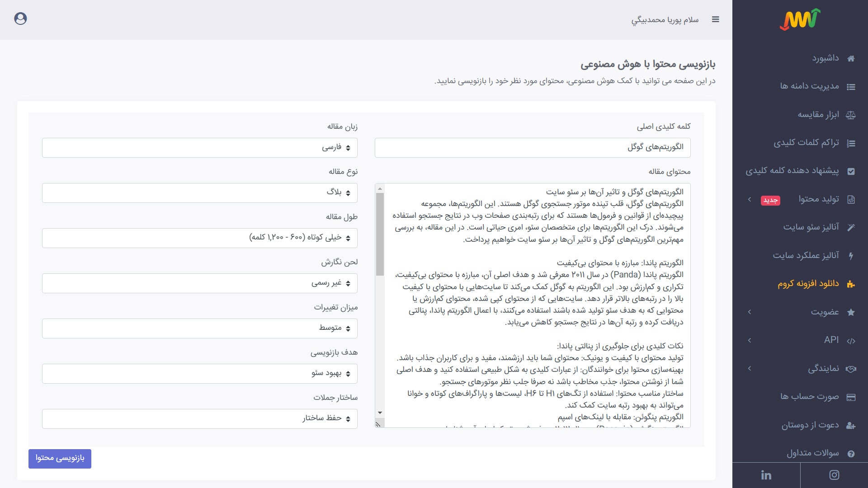Open the میزان تغییرات dropdown showing متوسط
The image size is (868, 488).
click(x=200, y=328)
